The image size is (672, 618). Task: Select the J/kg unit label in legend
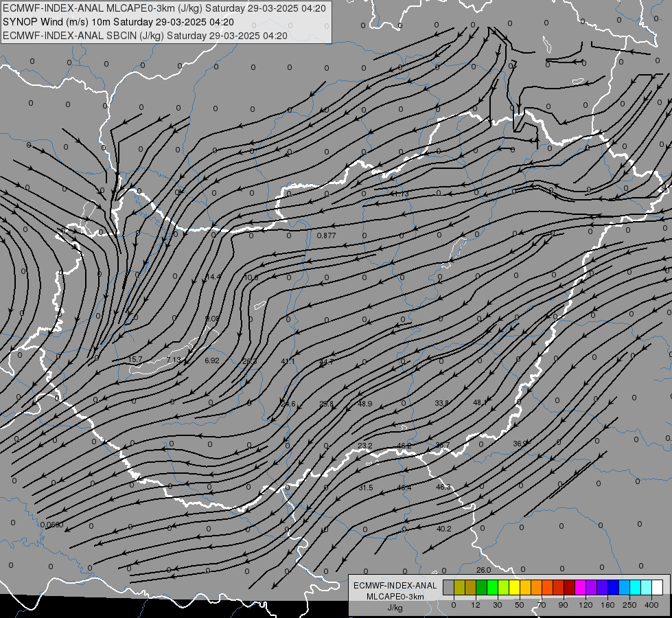[x=395, y=608]
